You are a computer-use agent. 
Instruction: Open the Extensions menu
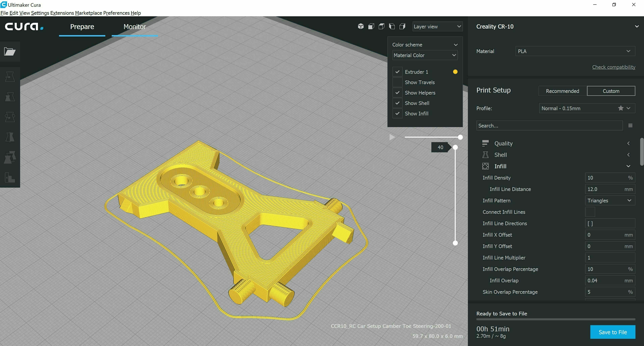(x=62, y=13)
